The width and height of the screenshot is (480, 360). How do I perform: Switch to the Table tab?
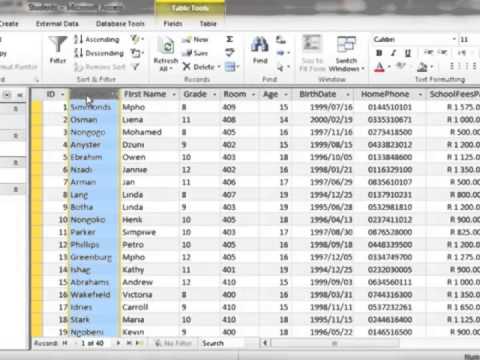point(208,24)
